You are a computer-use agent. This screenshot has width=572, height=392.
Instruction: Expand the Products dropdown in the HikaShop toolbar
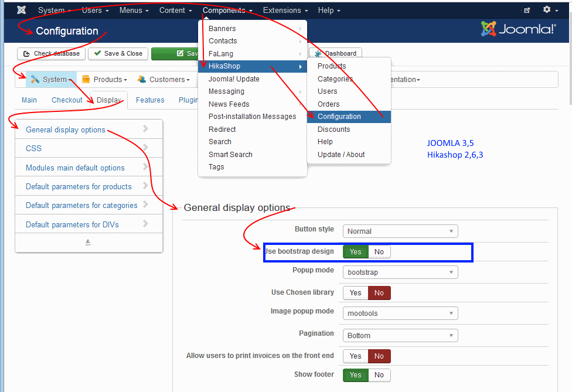(x=105, y=80)
